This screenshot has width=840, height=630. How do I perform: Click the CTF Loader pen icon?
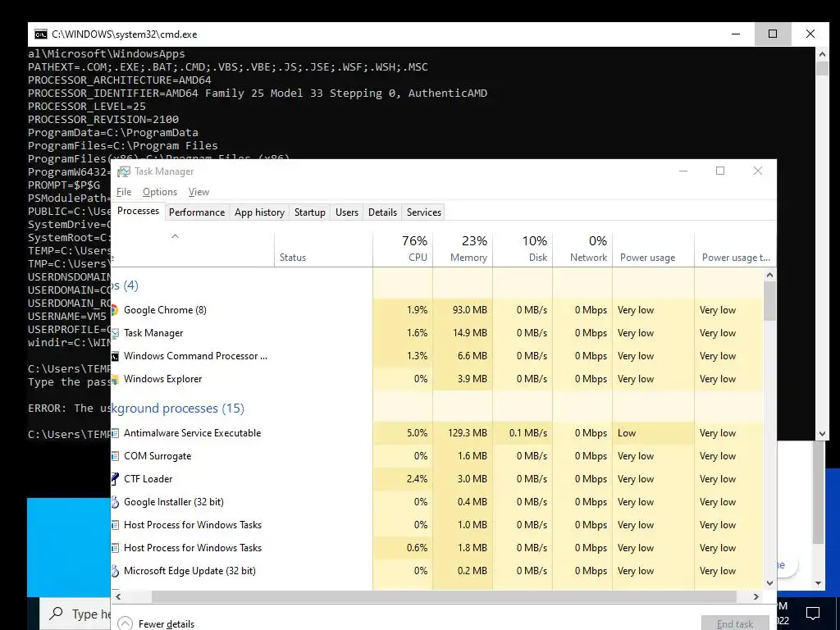(115, 479)
